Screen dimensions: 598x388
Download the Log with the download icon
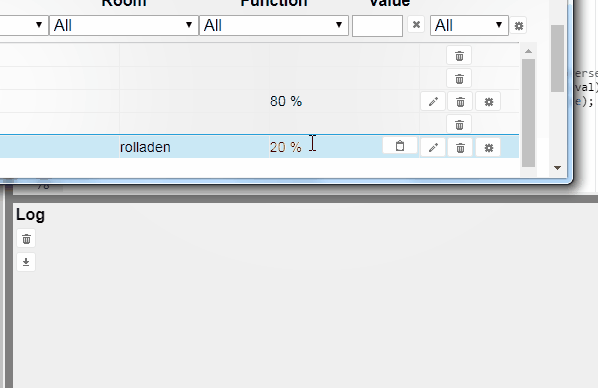(26, 262)
